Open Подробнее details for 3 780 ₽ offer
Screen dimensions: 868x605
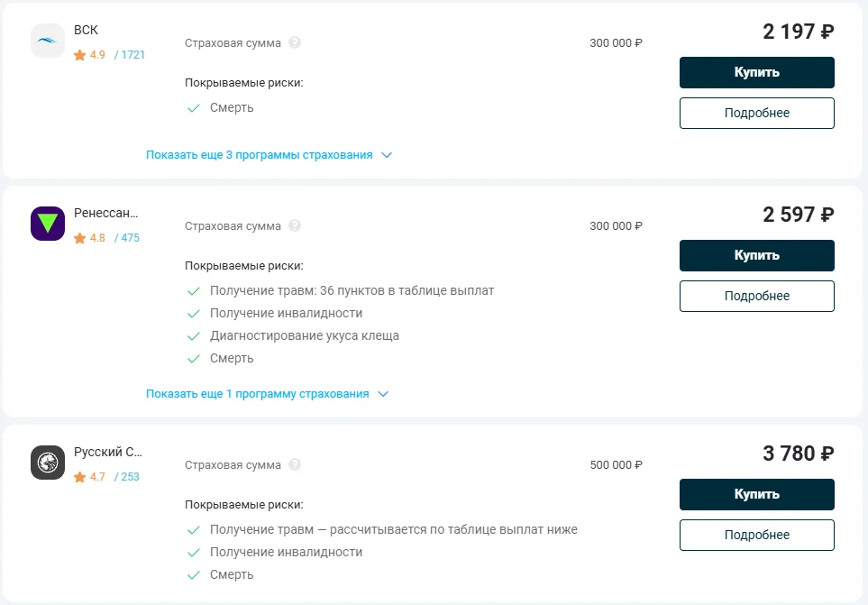757,535
